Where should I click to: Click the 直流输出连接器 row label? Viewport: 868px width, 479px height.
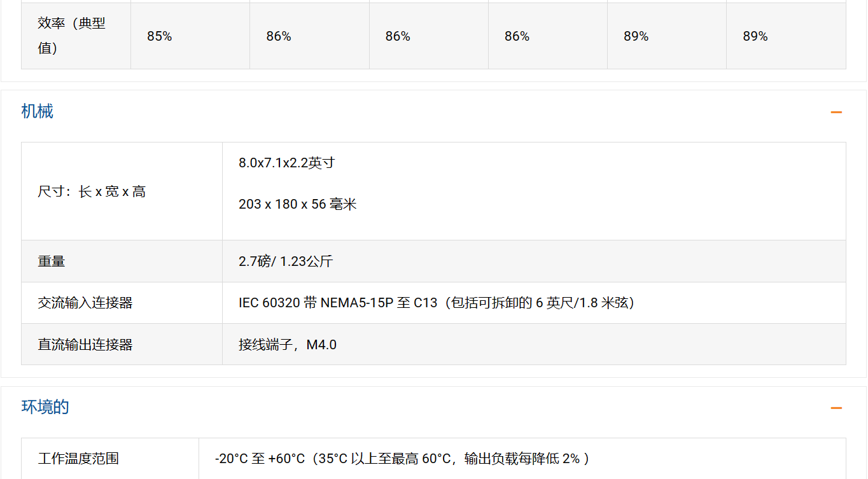click(85, 345)
